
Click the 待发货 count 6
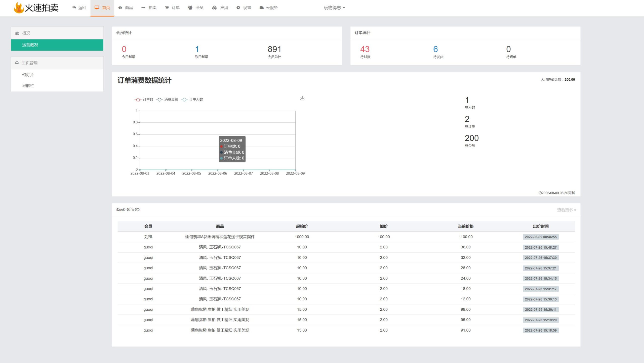tap(435, 49)
